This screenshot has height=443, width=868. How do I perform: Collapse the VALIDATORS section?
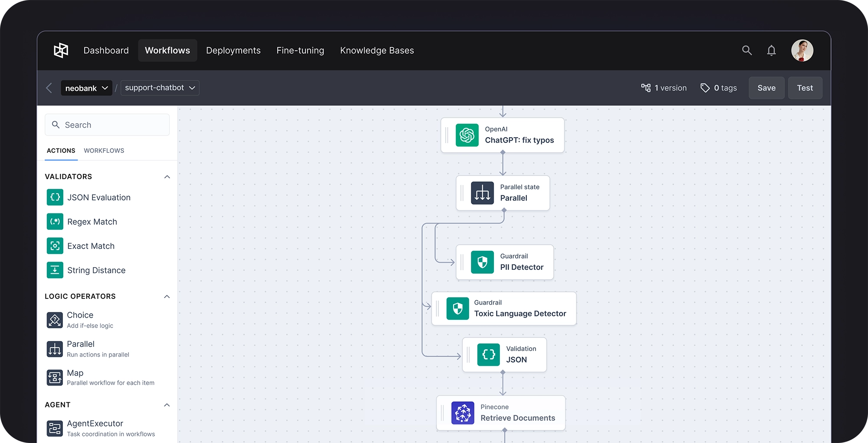pos(167,177)
